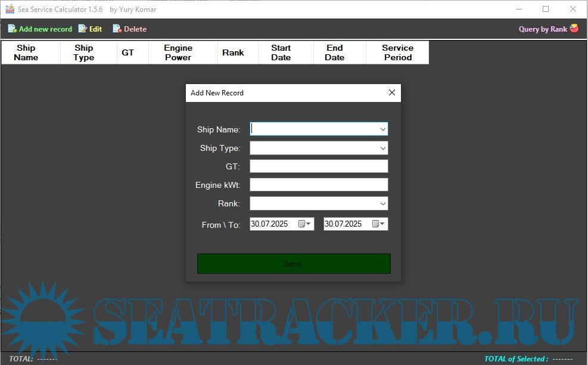This screenshot has height=365, width=588.
Task: Click the Service Period column header
Action: (x=397, y=52)
